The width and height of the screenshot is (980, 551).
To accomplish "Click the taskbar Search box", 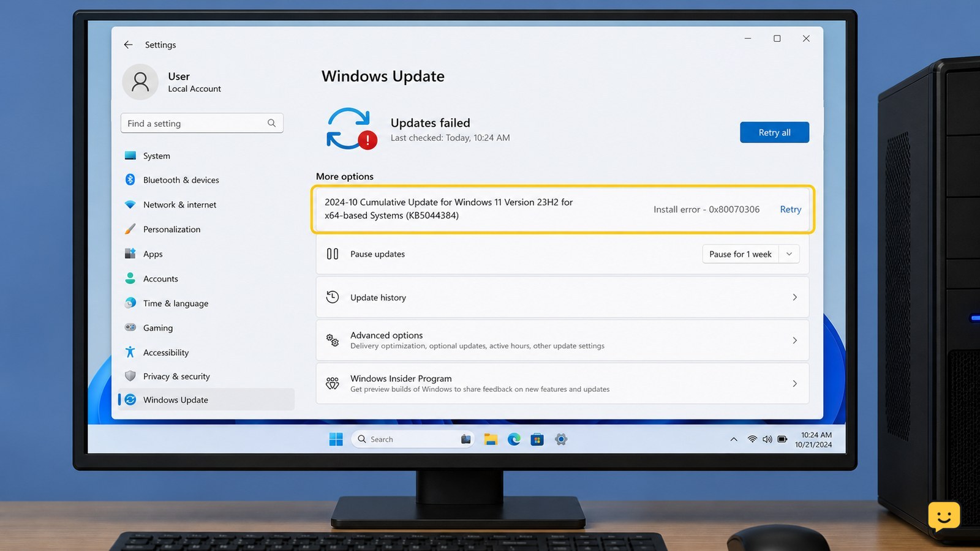I will (x=413, y=439).
